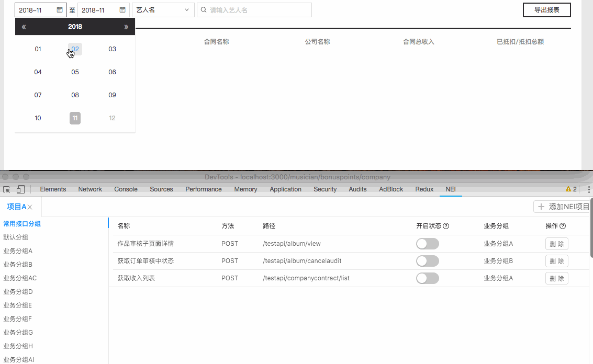This screenshot has height=364, width=593.
Task: Click the 导出报表 button
Action: [x=546, y=10]
